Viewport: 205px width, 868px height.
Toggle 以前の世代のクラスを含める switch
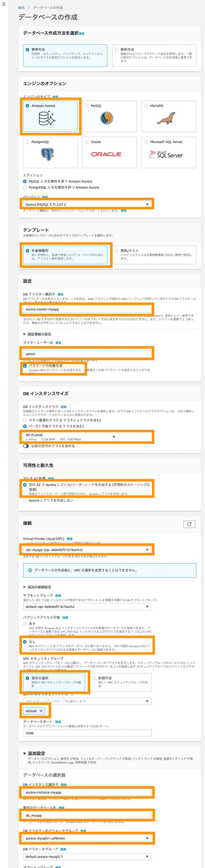[x=26, y=446]
